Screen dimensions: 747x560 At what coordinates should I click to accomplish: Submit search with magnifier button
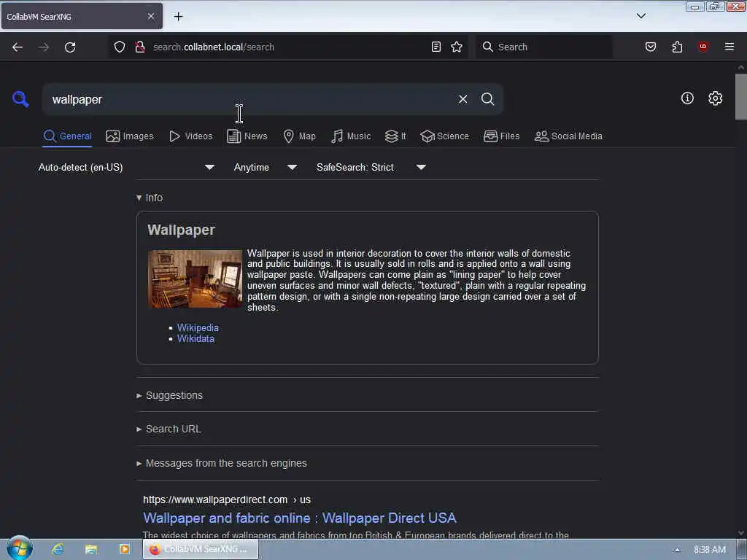tap(487, 99)
